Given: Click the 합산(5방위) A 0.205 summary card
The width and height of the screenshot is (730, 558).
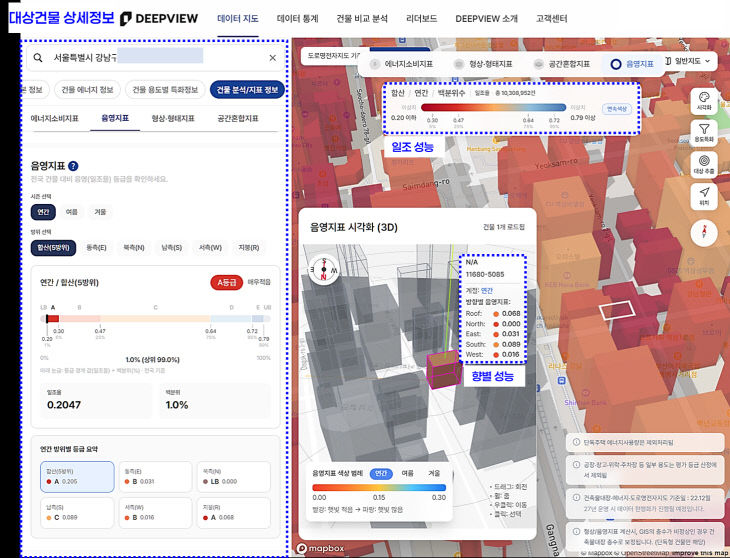Looking at the screenshot, I should 77,477.
